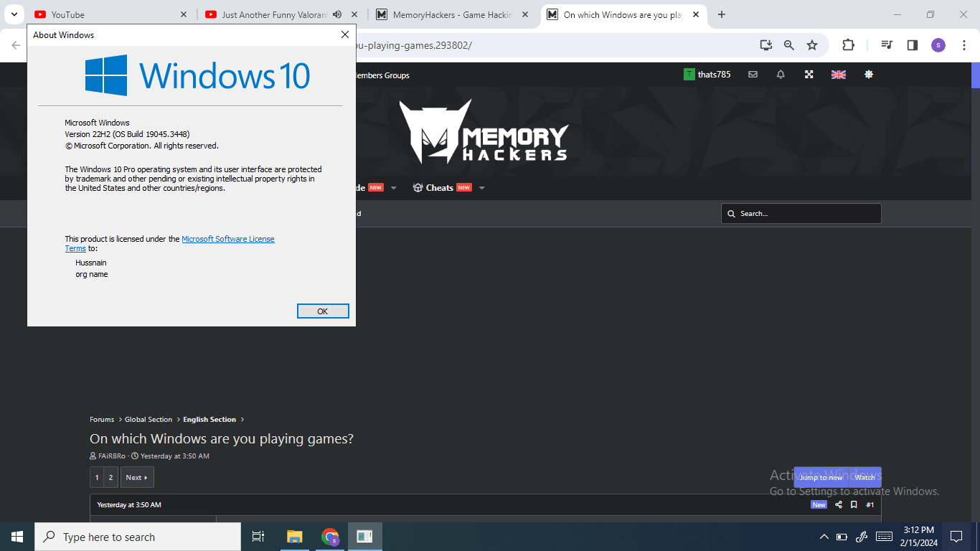Image resolution: width=980 pixels, height=551 pixels.
Task: Open the touch keyboard tray icon
Action: coord(884,537)
